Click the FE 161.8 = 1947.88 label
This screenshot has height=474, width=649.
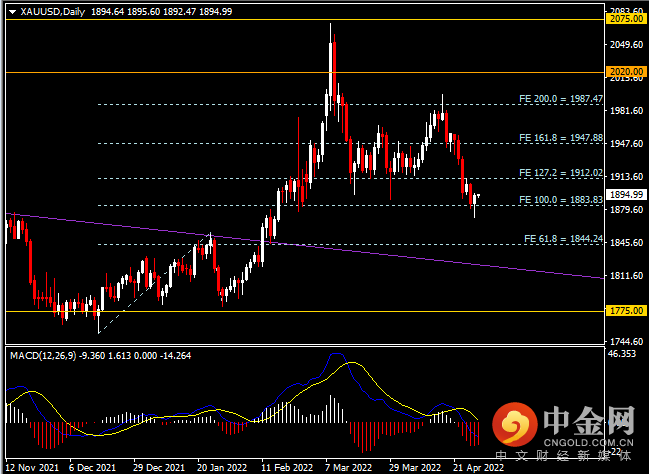561,137
